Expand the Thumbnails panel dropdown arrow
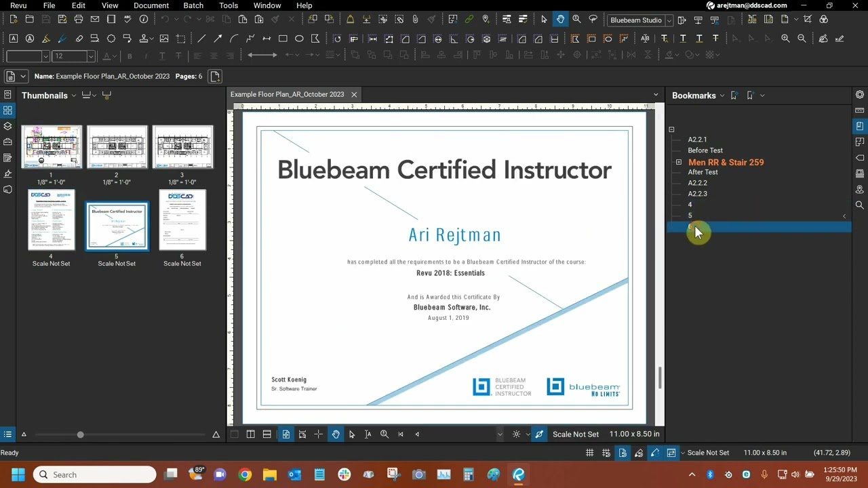This screenshot has width=868, height=488. coord(74,96)
